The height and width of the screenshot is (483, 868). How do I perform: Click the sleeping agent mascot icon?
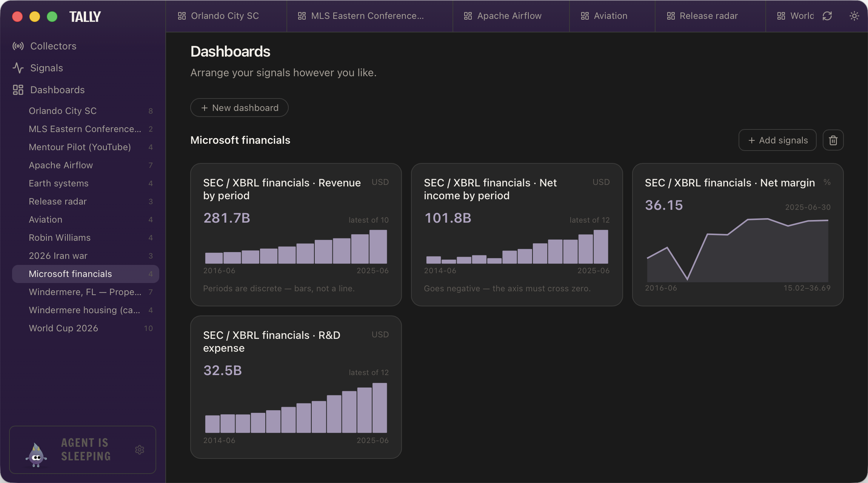[36, 455]
